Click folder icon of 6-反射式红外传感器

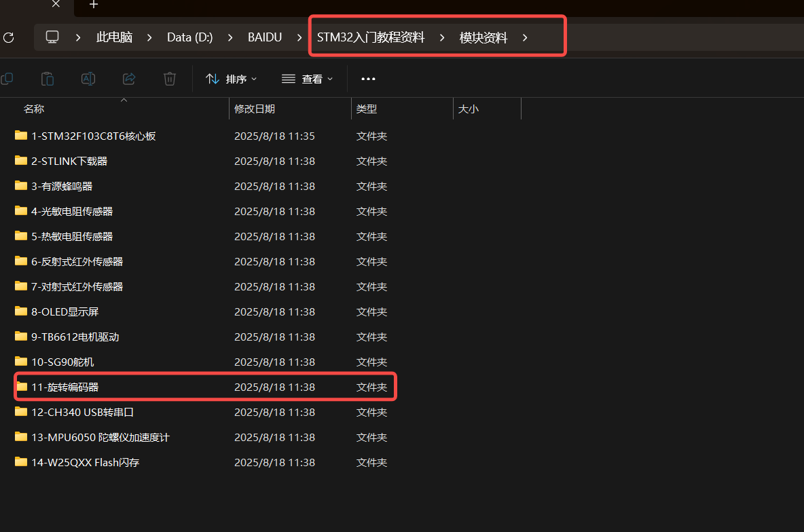(21, 261)
